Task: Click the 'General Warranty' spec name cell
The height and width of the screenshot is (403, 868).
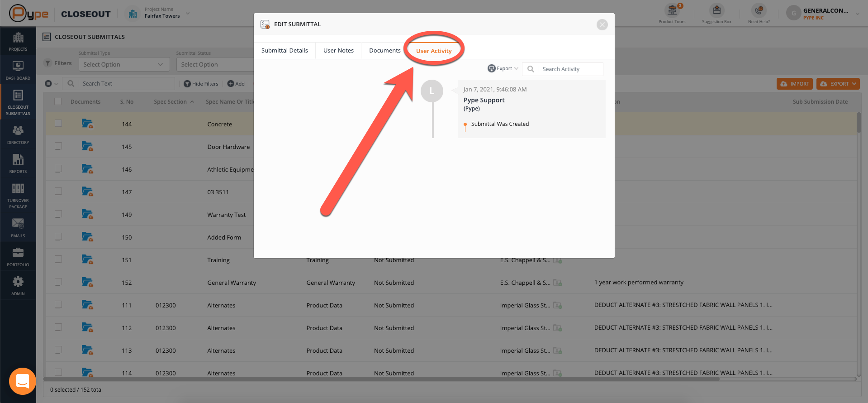Action: pos(232,283)
